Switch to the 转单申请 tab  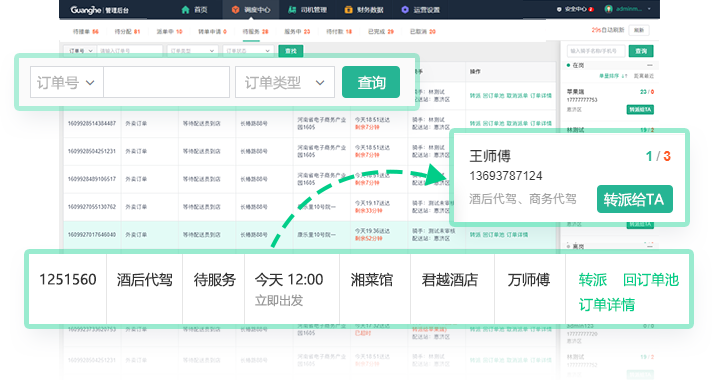pos(212,32)
